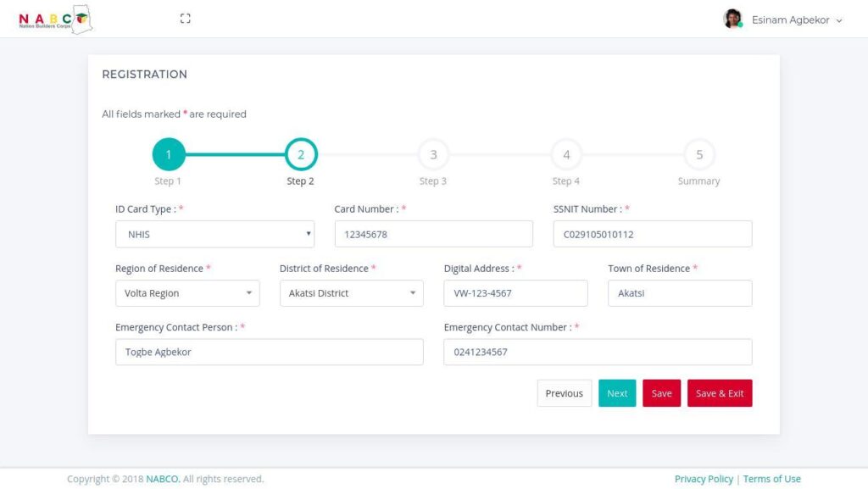Viewport: 868px width, 489px height.
Task: Click the Save & Exit button
Action: pos(719,393)
